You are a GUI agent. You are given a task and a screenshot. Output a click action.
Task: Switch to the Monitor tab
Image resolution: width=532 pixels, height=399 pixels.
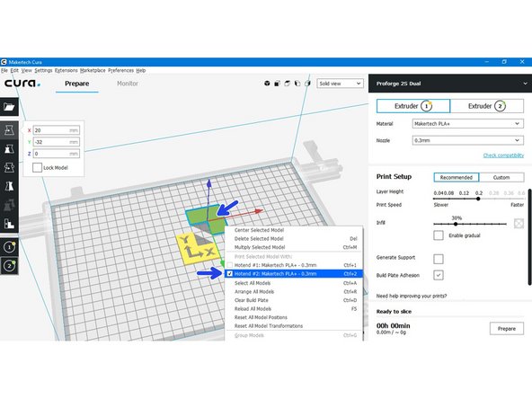coord(128,84)
